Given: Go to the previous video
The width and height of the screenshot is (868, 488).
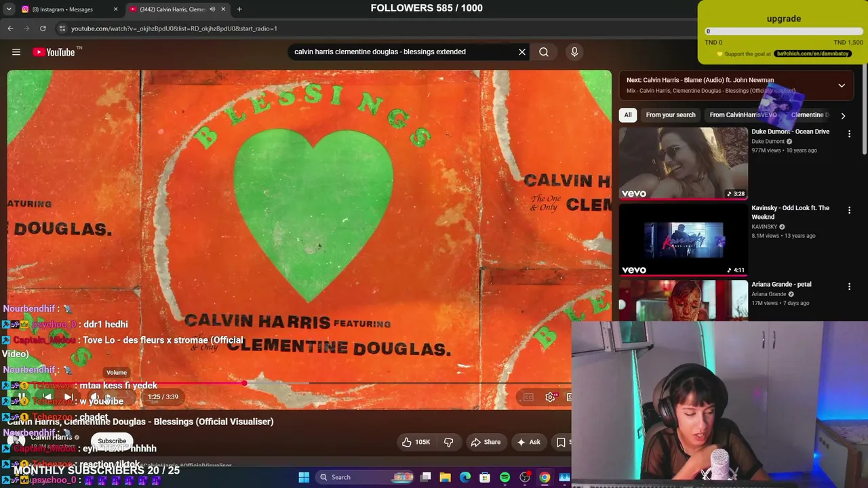Looking at the screenshot, I should coord(47,397).
